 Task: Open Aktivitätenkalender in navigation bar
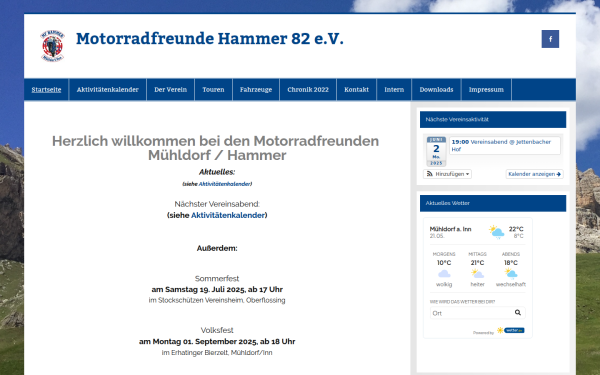[x=108, y=90]
